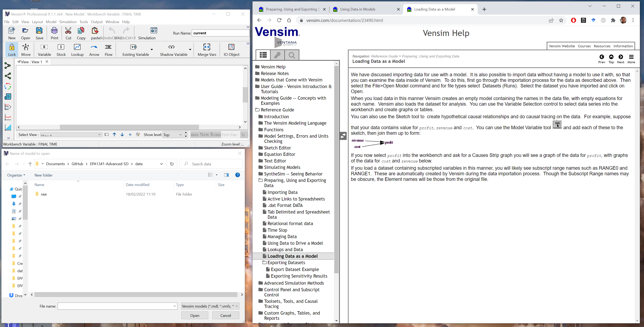The width and height of the screenshot is (644, 327).
Task: Expand the address bar path dropdown
Action: coord(162,164)
